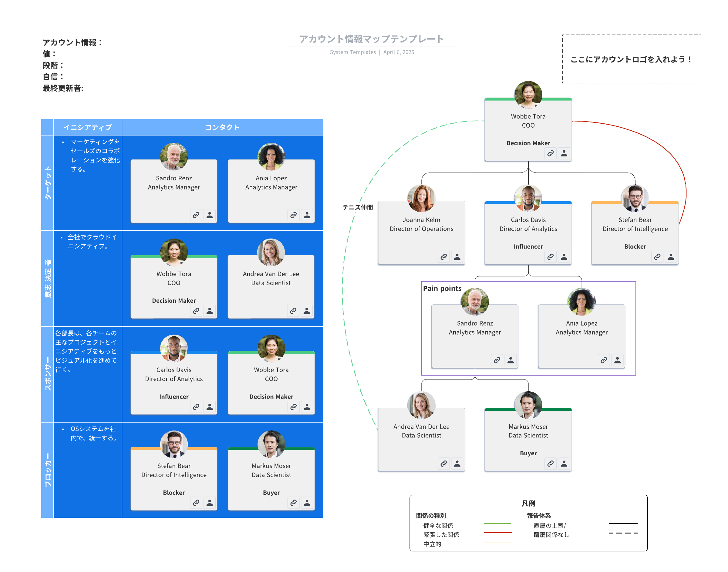This screenshot has height=572, width=728.
Task: Click Blocker label on org chart Stefan Bear card
Action: [635, 246]
